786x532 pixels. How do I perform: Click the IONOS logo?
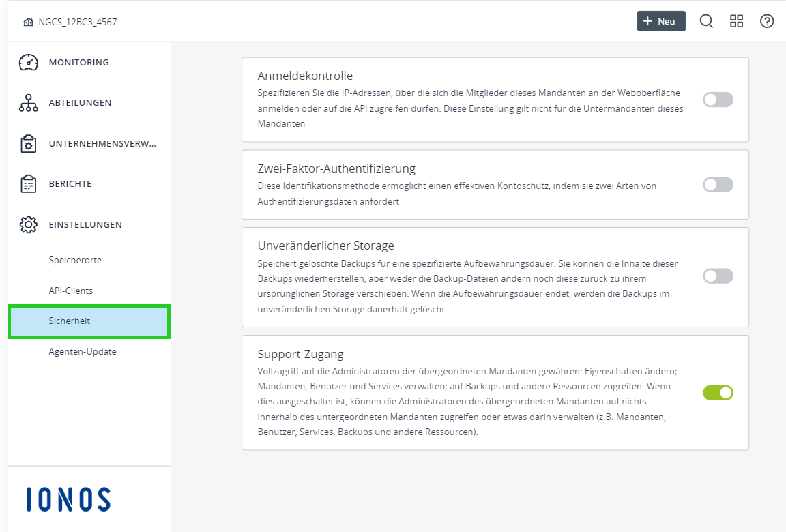click(68, 499)
